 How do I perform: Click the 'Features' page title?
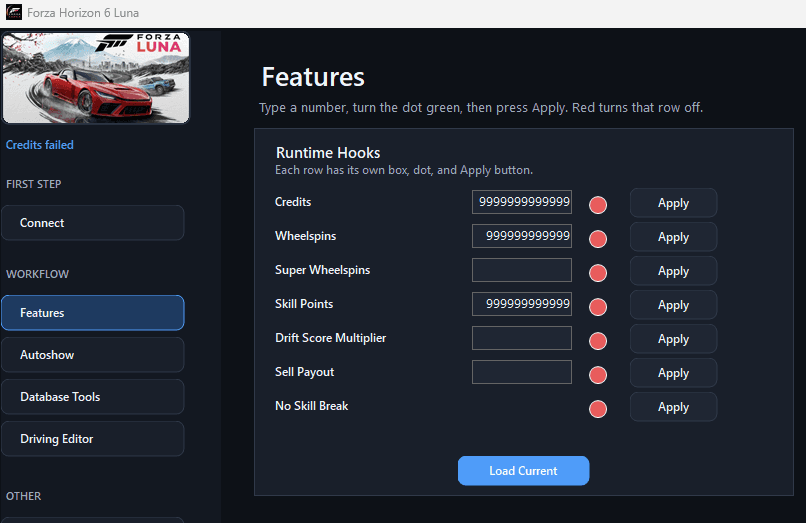click(313, 77)
